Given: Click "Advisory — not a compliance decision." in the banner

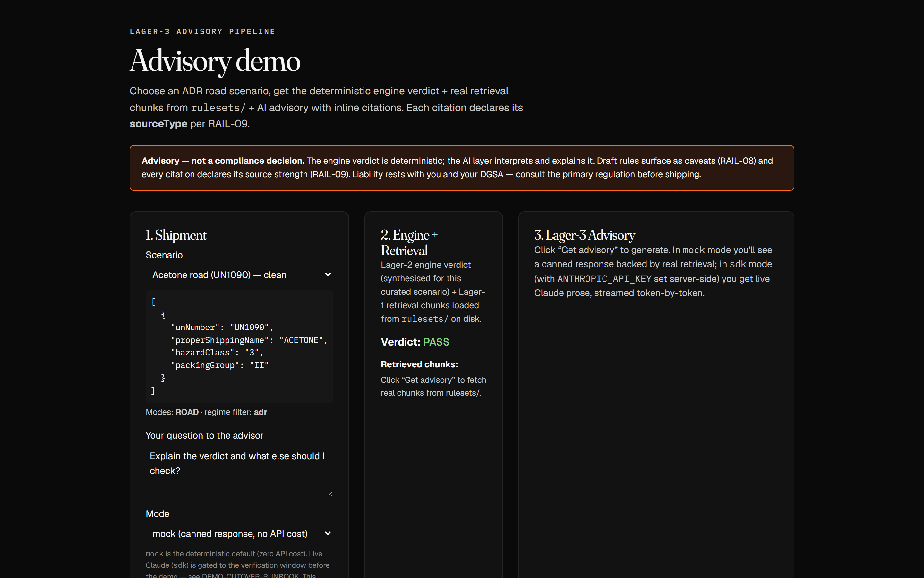Looking at the screenshot, I should point(223,161).
